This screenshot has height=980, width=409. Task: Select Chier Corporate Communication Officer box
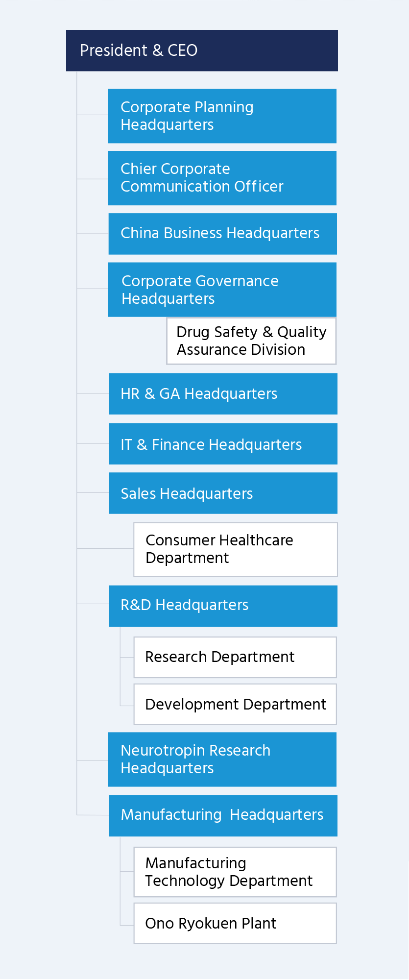pos(222,178)
